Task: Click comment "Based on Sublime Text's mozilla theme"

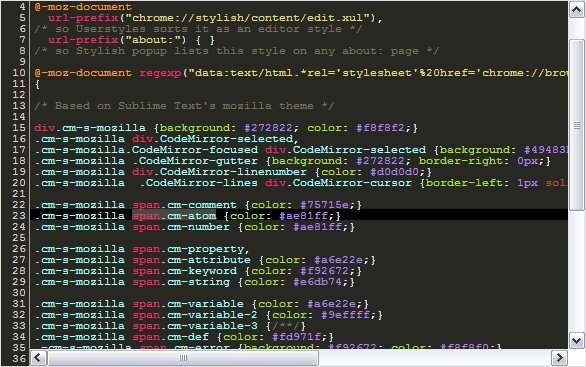Action: [184, 106]
